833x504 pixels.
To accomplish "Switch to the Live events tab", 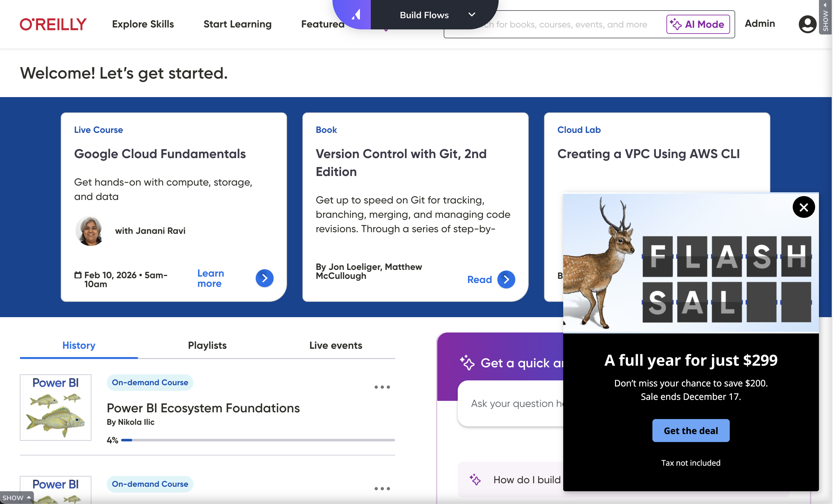I will tap(335, 345).
